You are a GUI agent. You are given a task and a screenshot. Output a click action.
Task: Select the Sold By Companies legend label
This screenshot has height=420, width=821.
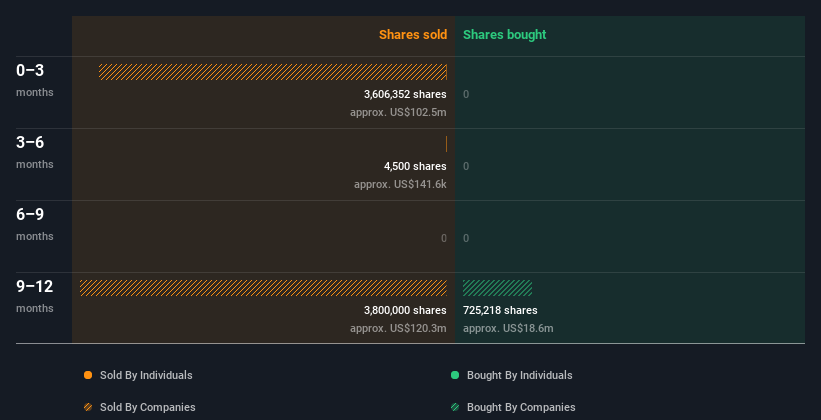pos(148,407)
